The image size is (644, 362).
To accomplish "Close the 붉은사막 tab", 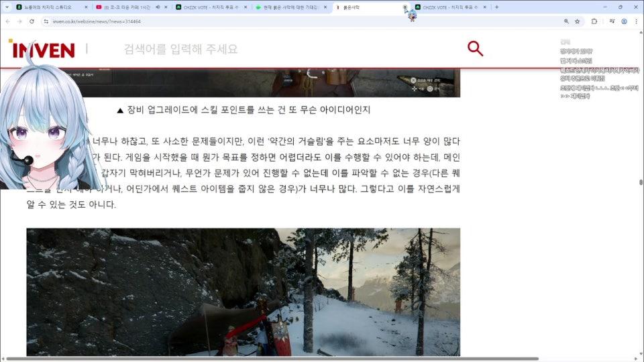I will pos(405,7).
